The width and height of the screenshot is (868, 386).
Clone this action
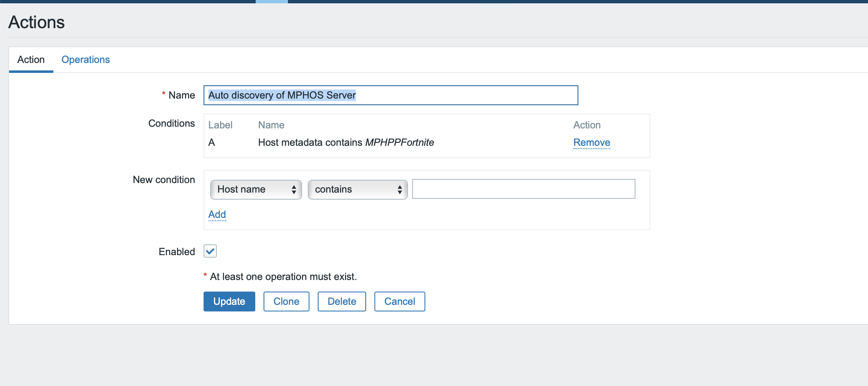(x=286, y=302)
